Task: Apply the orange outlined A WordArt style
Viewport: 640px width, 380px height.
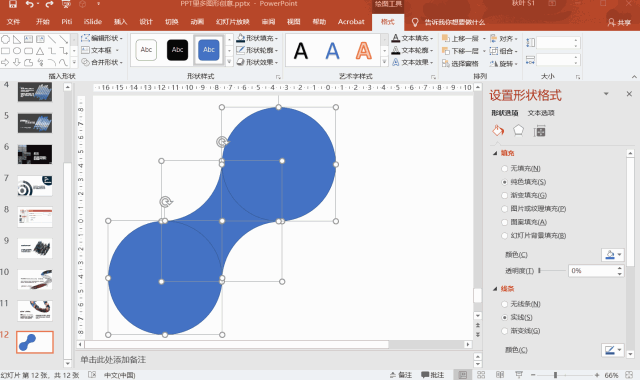Action: (x=363, y=51)
